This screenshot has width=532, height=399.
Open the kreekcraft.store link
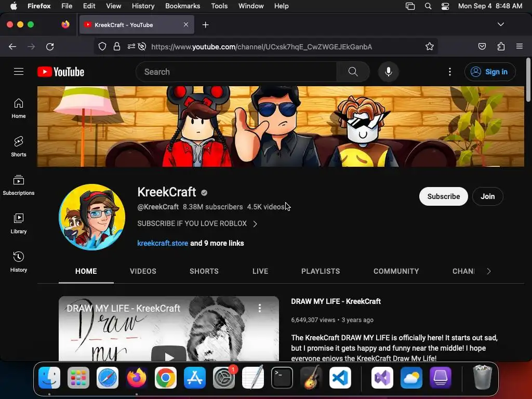[x=163, y=243]
